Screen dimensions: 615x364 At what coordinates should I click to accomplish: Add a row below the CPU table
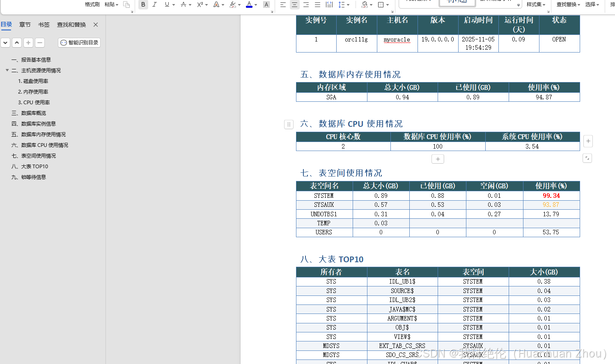pos(438,159)
